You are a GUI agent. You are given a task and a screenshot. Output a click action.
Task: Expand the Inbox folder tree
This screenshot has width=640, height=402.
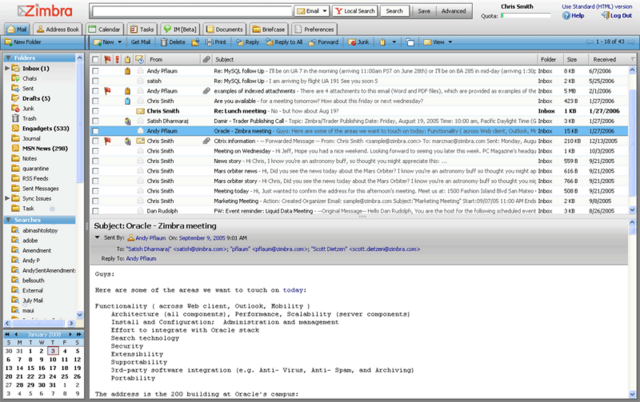[x=7, y=68]
